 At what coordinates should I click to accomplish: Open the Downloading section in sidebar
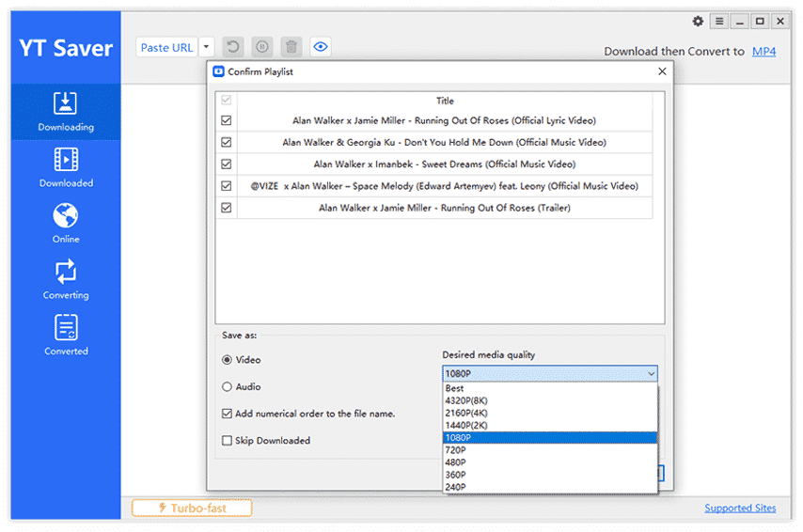[x=66, y=112]
